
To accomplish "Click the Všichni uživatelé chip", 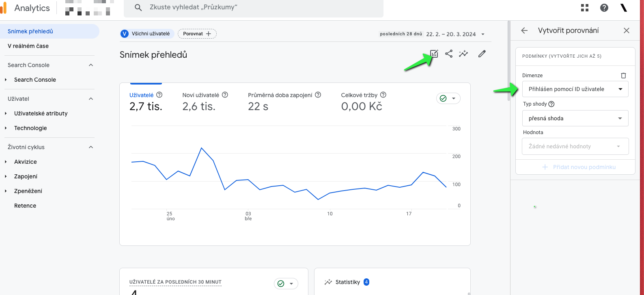I will point(147,34).
